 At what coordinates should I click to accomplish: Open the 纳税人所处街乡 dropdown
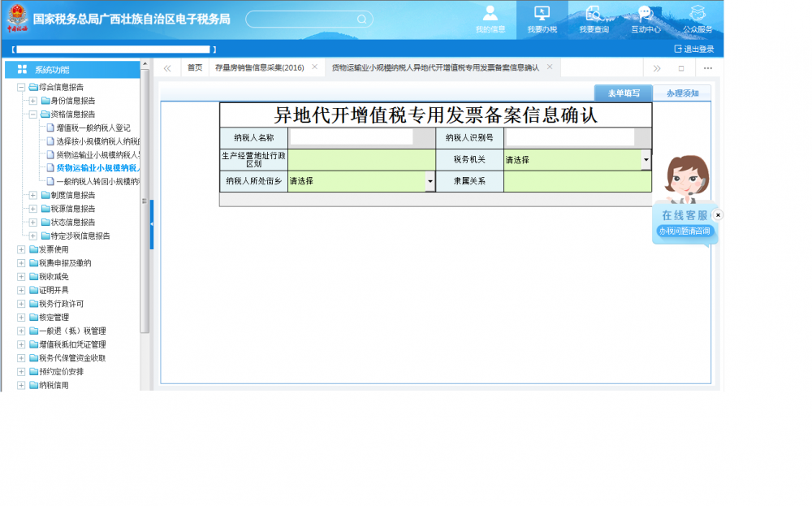[x=430, y=181]
